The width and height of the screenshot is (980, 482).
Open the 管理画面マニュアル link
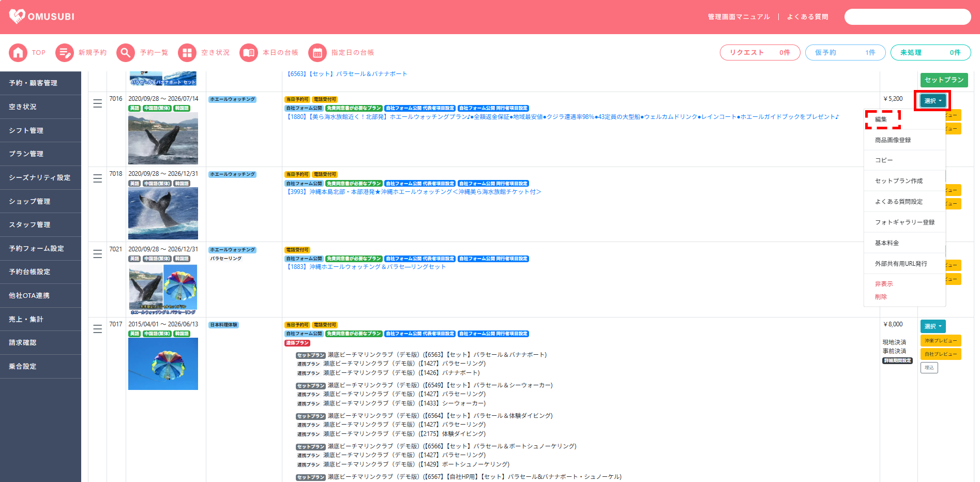[738, 17]
